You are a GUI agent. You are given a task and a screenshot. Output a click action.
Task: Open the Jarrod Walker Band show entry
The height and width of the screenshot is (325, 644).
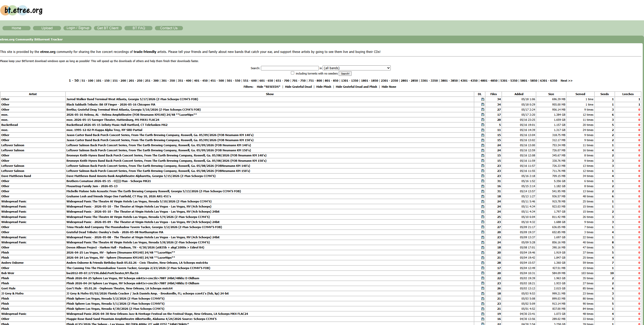pyautogui.click(x=132, y=99)
